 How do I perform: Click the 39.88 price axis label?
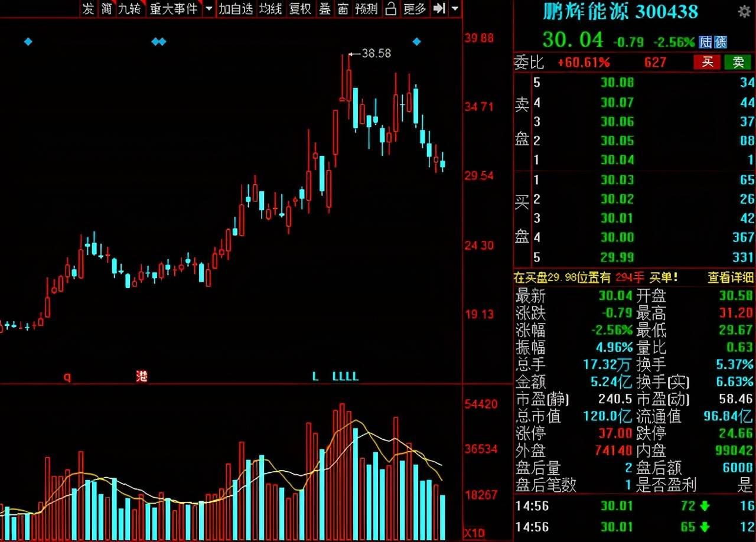pos(480,38)
